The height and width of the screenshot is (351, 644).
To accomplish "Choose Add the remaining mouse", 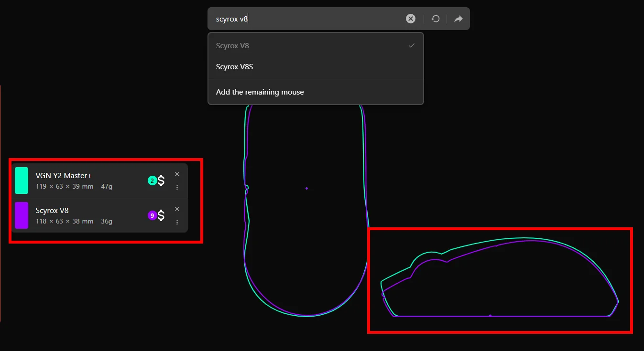I will pyautogui.click(x=316, y=92).
